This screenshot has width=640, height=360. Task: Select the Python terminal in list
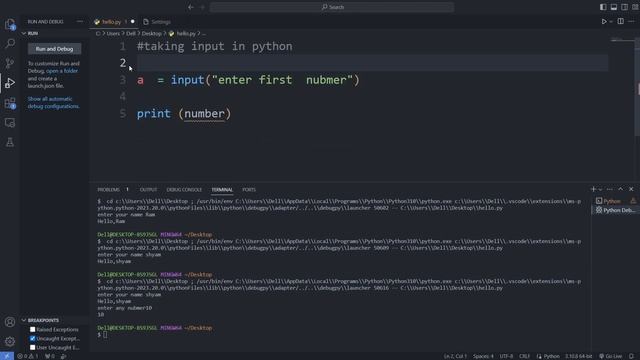pyautogui.click(x=615, y=201)
